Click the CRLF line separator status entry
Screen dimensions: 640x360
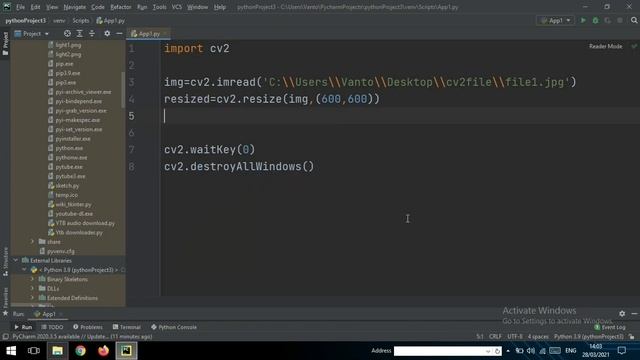(495, 337)
